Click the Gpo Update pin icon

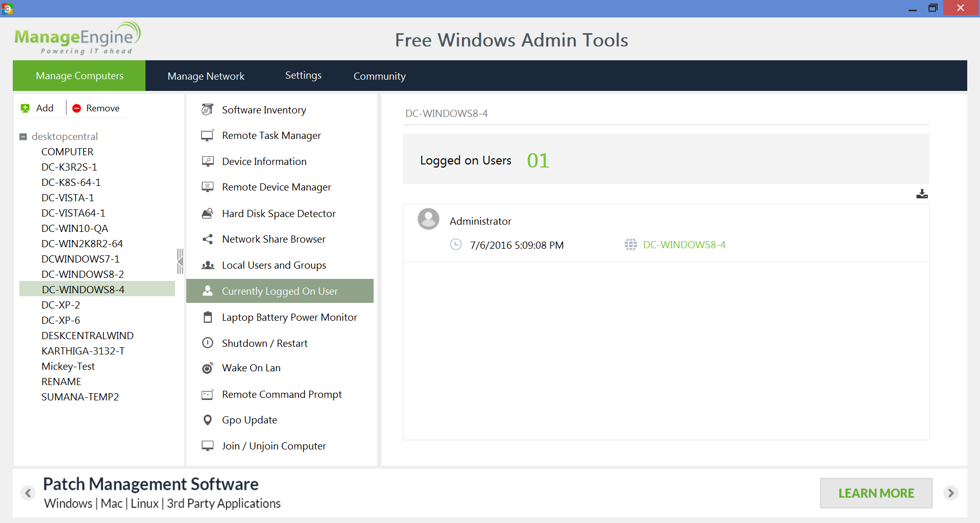click(208, 420)
